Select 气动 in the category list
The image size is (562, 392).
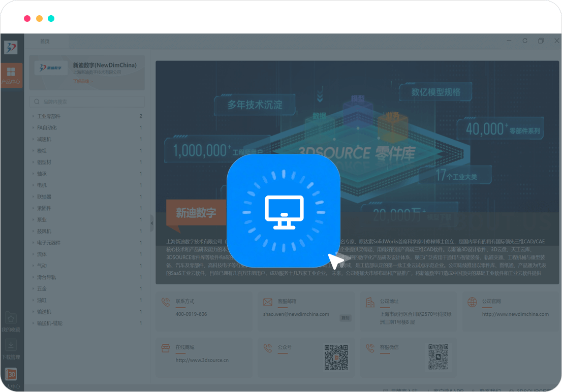pos(42,266)
